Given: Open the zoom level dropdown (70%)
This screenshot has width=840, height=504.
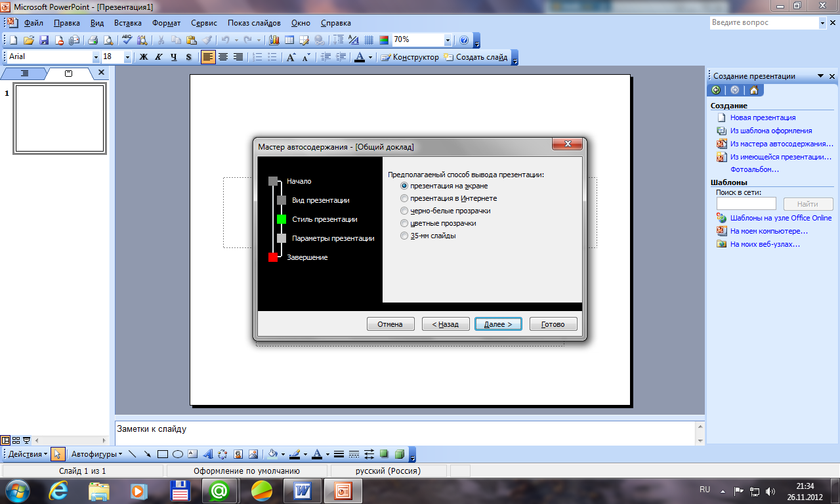Looking at the screenshot, I should [448, 40].
